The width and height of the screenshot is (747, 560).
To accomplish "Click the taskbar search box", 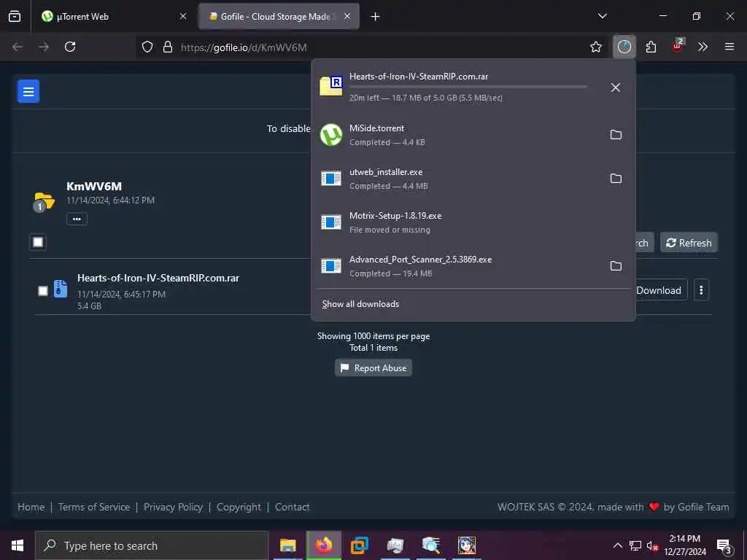I will [152, 545].
